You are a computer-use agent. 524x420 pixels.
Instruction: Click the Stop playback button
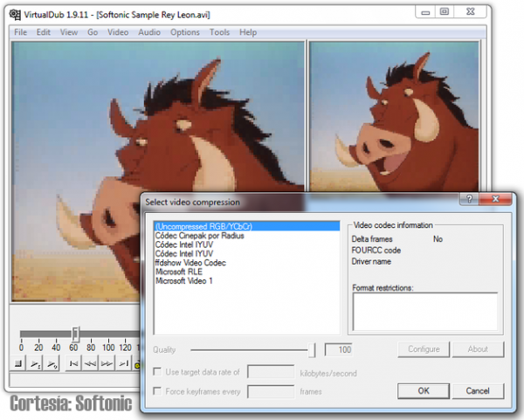[x=19, y=361]
